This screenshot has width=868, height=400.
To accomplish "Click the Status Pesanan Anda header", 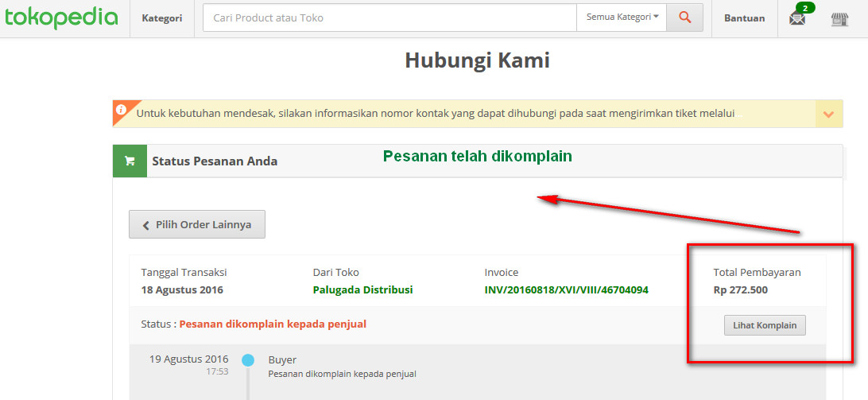I will click(x=215, y=161).
